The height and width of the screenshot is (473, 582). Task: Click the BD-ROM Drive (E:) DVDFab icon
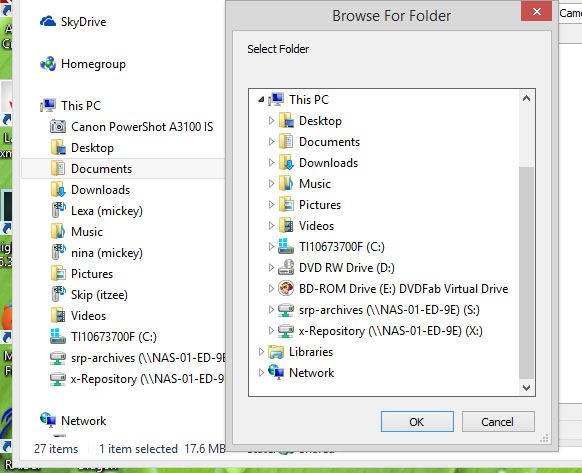(x=286, y=288)
